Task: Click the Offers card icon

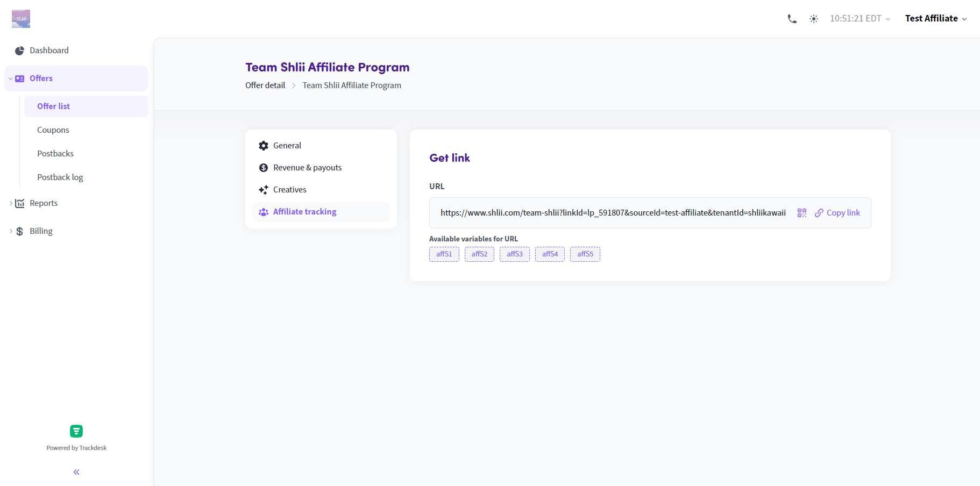Action: (x=20, y=78)
